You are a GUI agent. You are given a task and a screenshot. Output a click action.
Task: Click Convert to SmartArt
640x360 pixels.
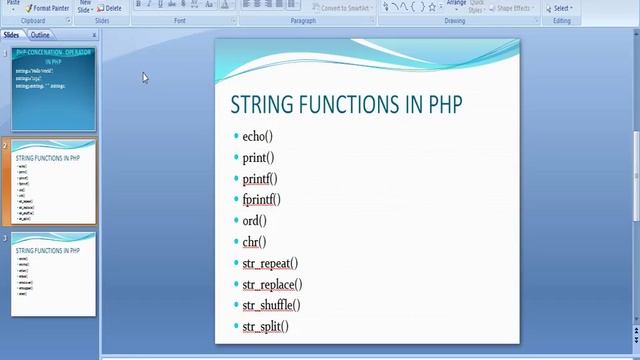tap(343, 8)
